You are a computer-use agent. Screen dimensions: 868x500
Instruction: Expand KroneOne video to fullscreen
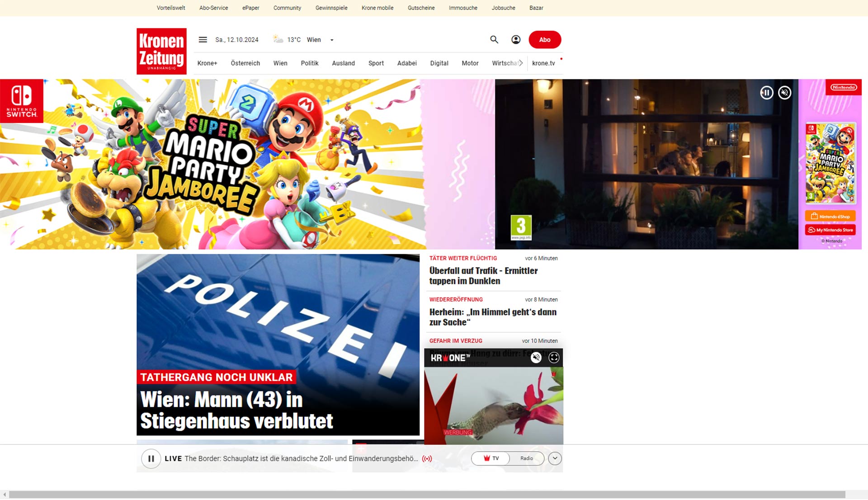coord(554,358)
